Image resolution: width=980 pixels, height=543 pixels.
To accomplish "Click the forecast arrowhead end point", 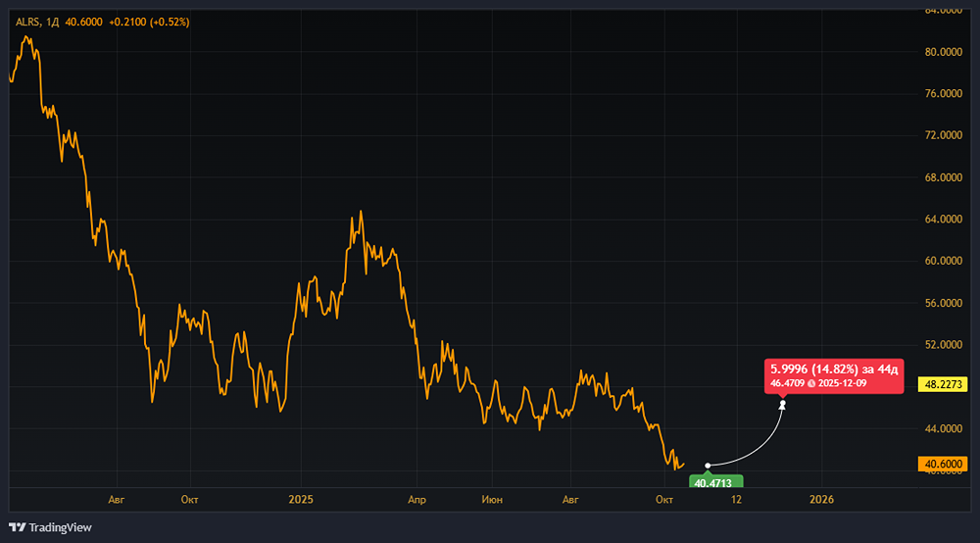I will 782,404.
